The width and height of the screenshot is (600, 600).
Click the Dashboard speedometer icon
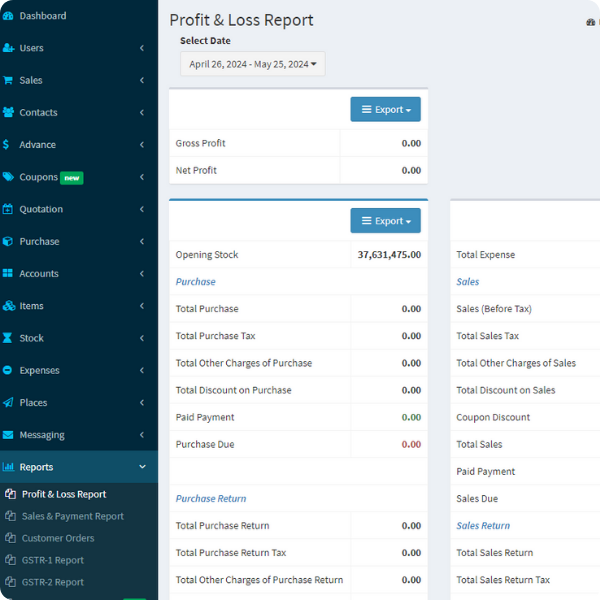[x=9, y=16]
